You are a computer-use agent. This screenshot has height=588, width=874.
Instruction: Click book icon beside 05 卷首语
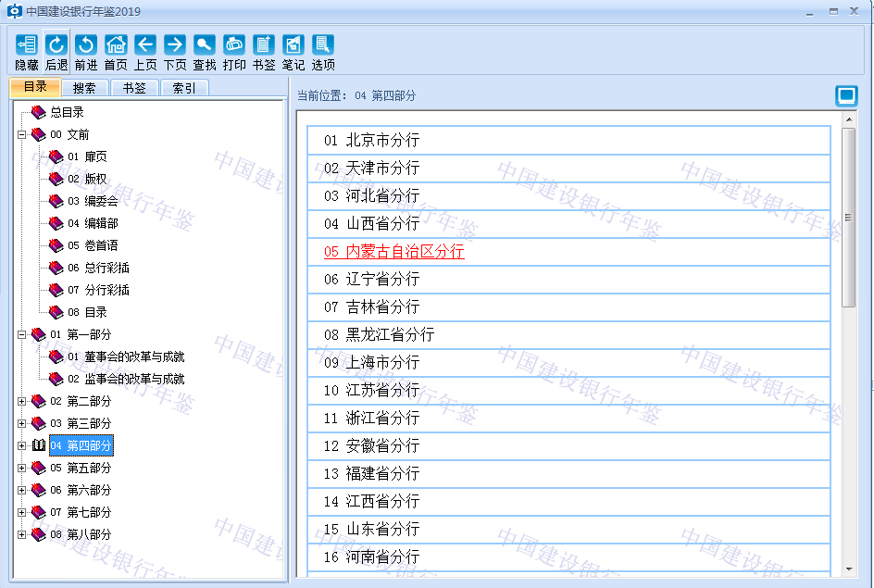[x=56, y=245]
